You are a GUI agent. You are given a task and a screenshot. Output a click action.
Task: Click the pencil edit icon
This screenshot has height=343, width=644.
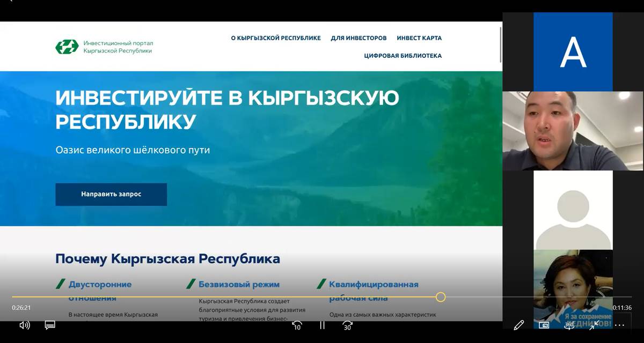point(518,325)
